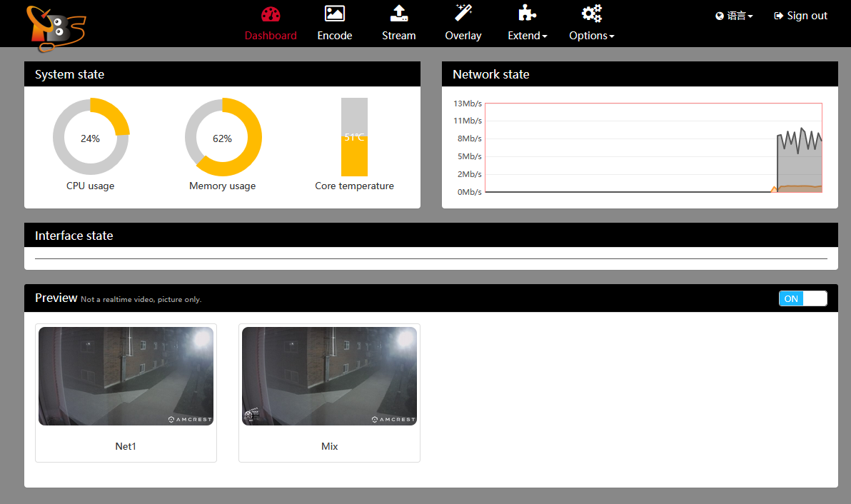
Task: Click the Extend puzzle piece icon
Action: point(527,12)
